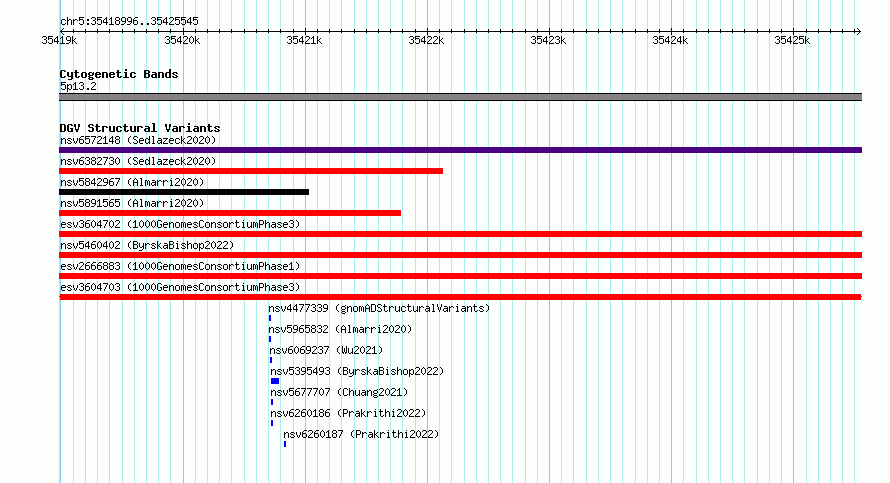Select the purple nsv6572148 variant bar

click(460, 150)
